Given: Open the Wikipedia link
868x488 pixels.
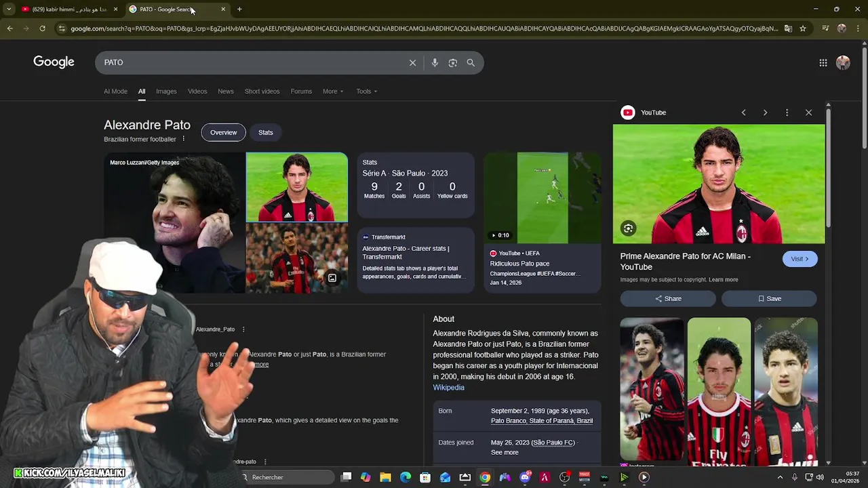Looking at the screenshot, I should coord(449,388).
